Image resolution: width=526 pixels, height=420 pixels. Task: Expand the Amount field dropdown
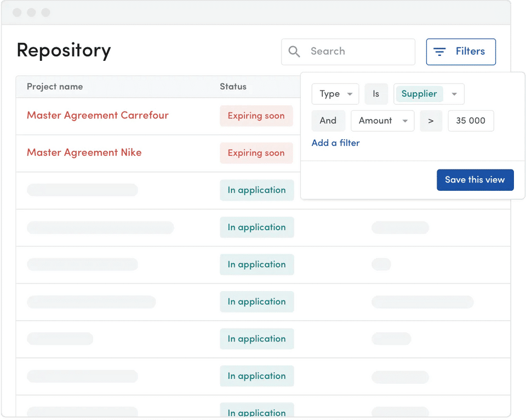click(382, 121)
